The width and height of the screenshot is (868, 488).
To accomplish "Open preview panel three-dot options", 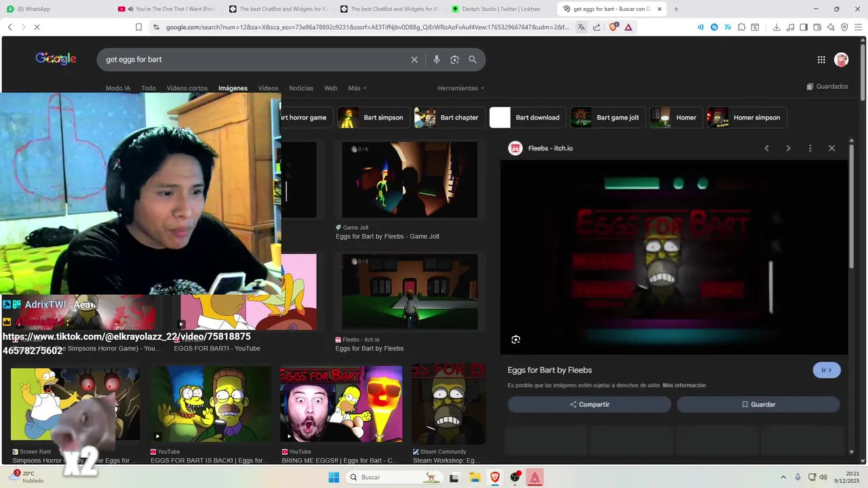I will [x=810, y=148].
